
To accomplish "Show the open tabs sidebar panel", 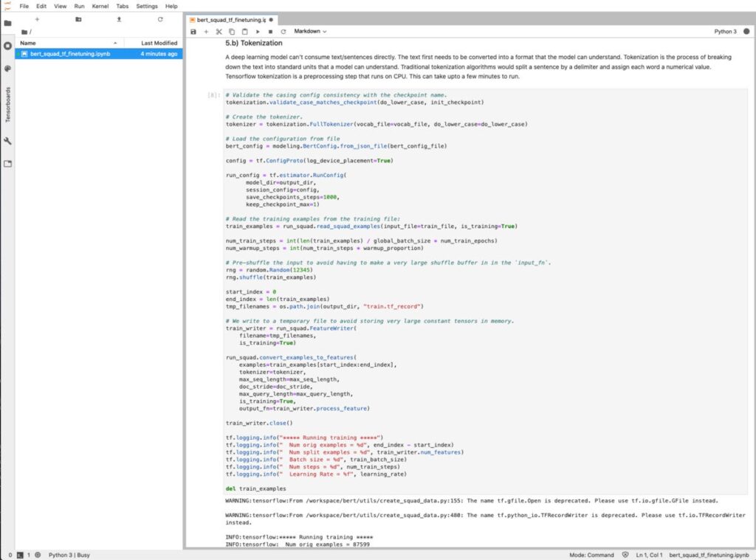I will [x=8, y=164].
